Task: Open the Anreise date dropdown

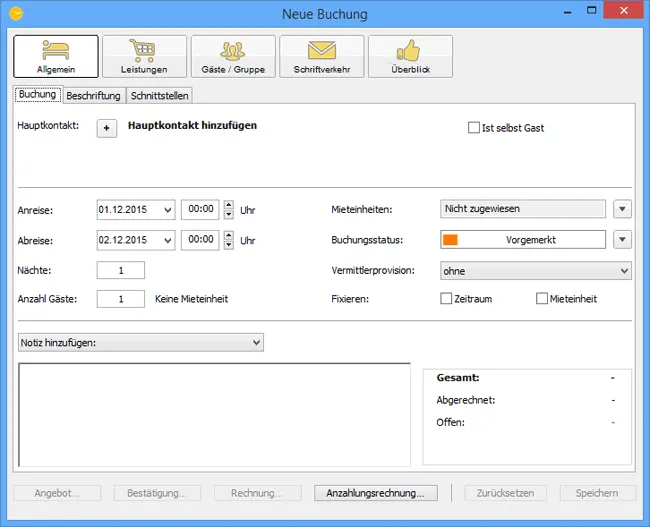Action: [x=168, y=210]
